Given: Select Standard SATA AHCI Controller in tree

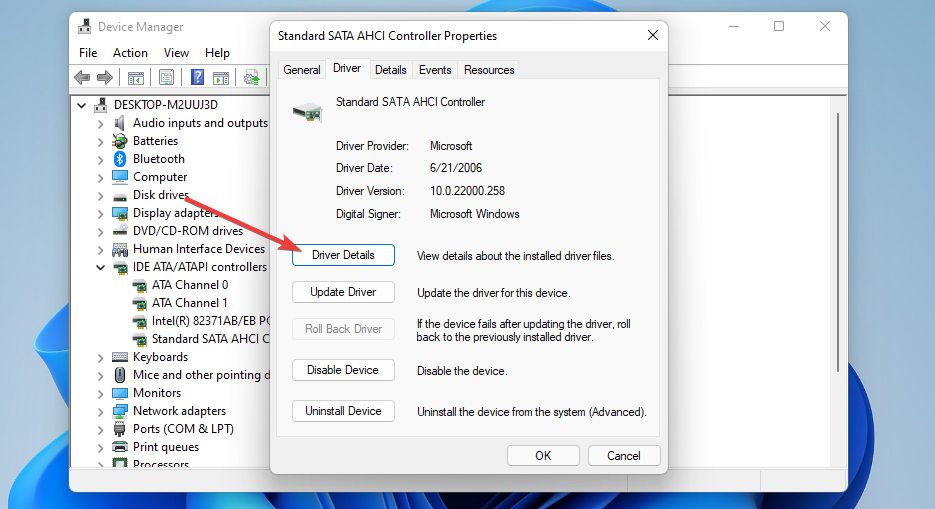Looking at the screenshot, I should 210,339.
